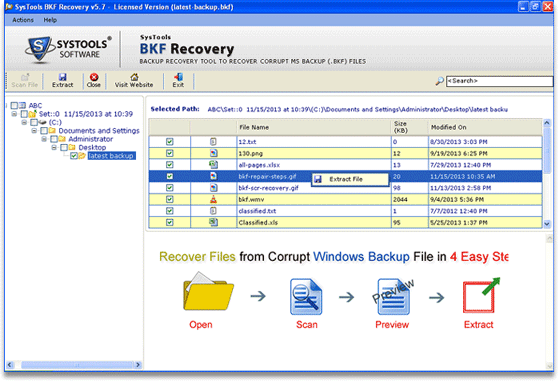Choose Extract File from context menu
558x381 pixels.
(x=350, y=179)
